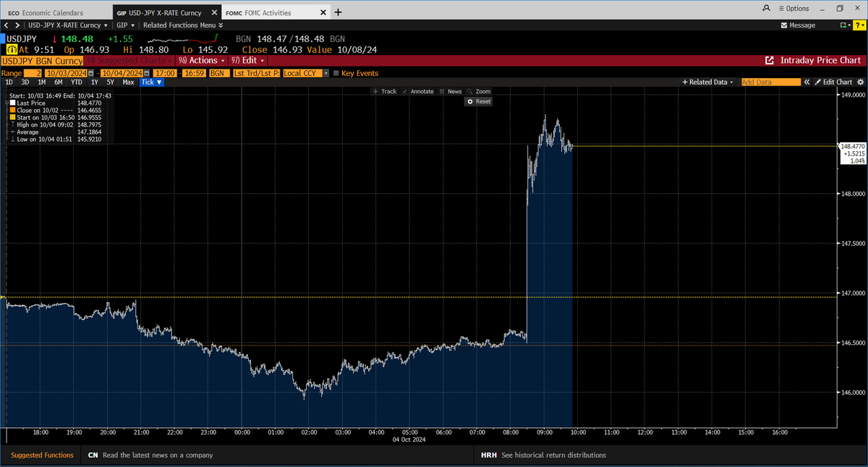Open USD-JPY X-RATE Curncy security dropdown
The image size is (868, 467).
(x=69, y=25)
